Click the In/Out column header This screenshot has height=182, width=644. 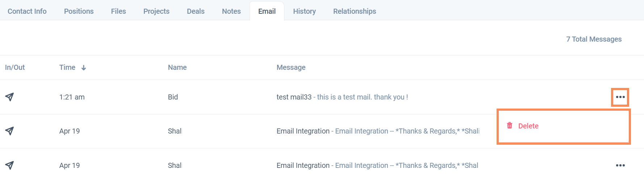coord(15,67)
